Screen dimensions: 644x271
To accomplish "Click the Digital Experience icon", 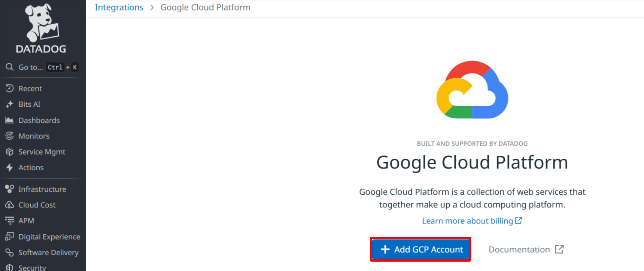I will 10,237.
